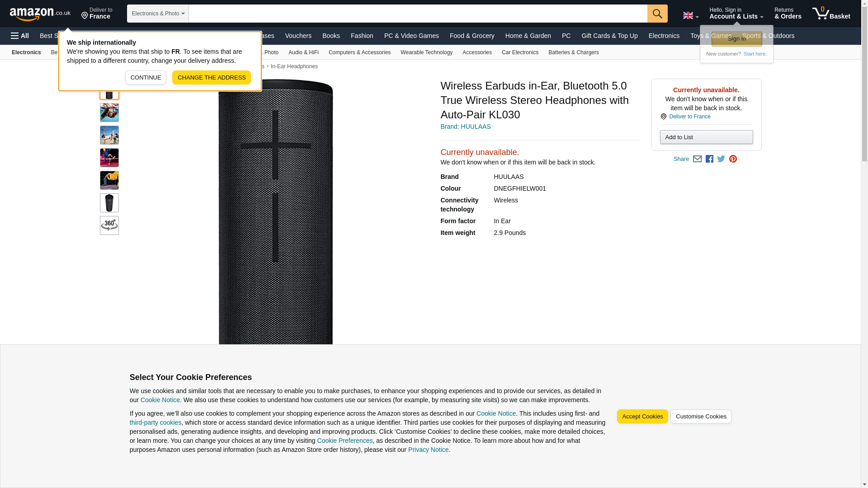Screen dimensions: 868x488
Task: Expand the Electronics & Photo search category dropdown
Action: (x=158, y=14)
